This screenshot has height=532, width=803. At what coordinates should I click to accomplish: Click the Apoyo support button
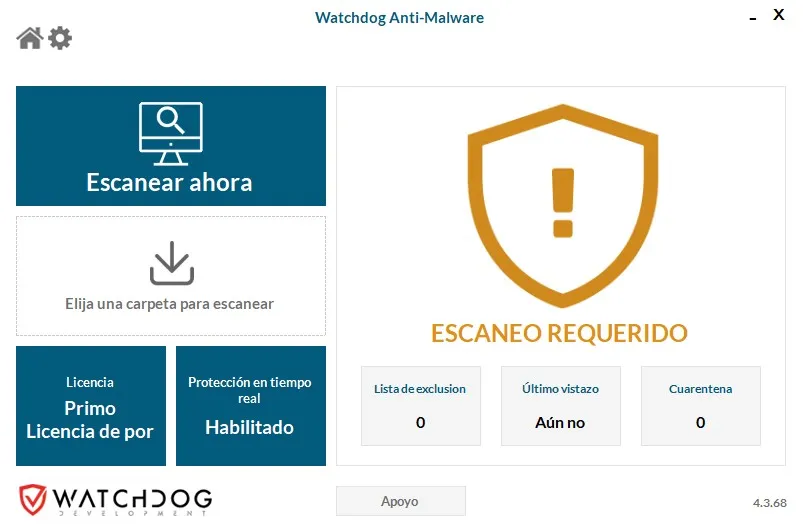pos(400,501)
